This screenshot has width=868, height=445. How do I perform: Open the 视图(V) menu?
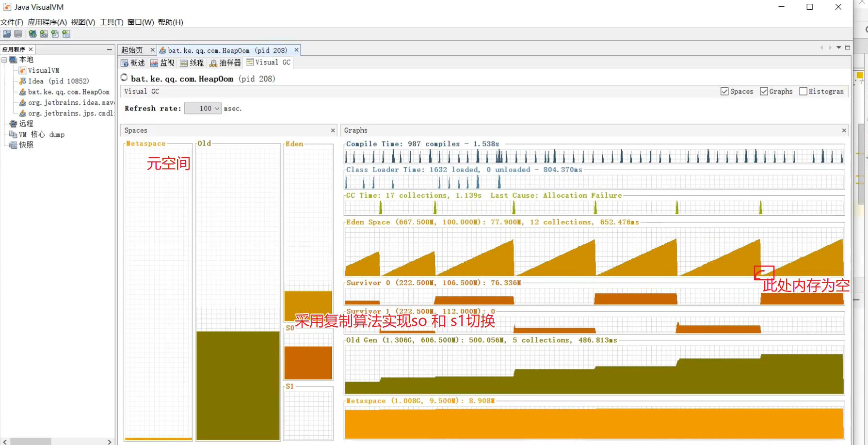click(83, 22)
